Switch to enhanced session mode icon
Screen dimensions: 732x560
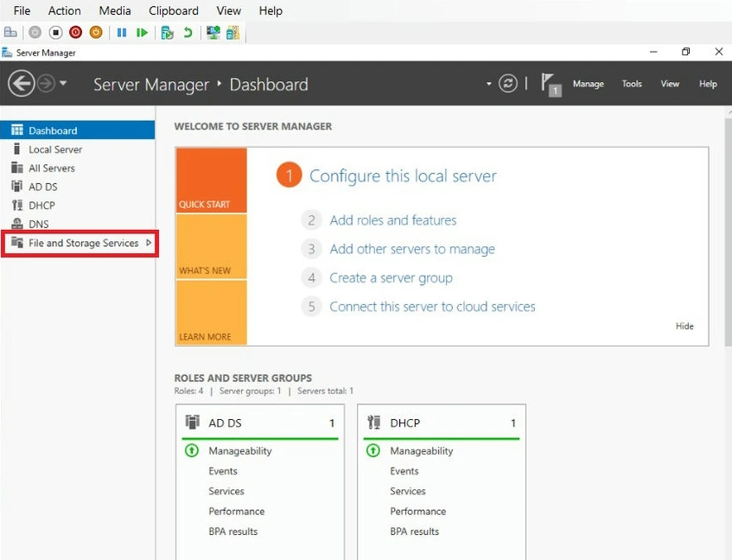tap(213, 32)
